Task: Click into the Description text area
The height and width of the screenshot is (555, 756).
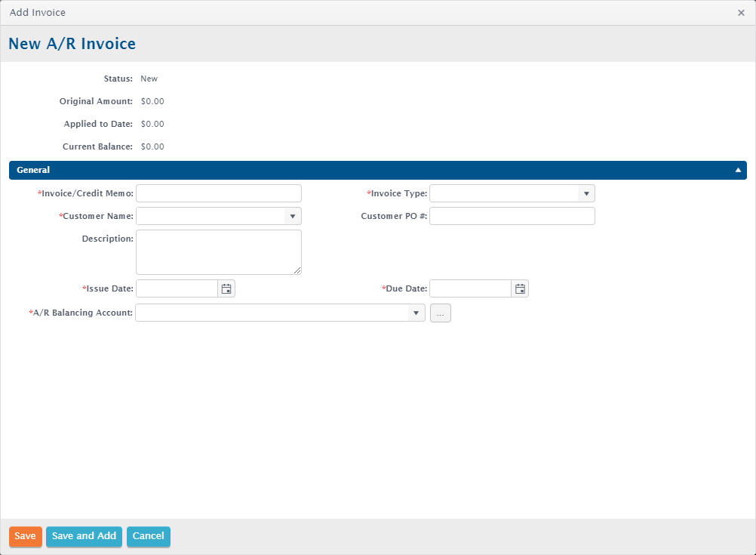Action: tap(219, 252)
